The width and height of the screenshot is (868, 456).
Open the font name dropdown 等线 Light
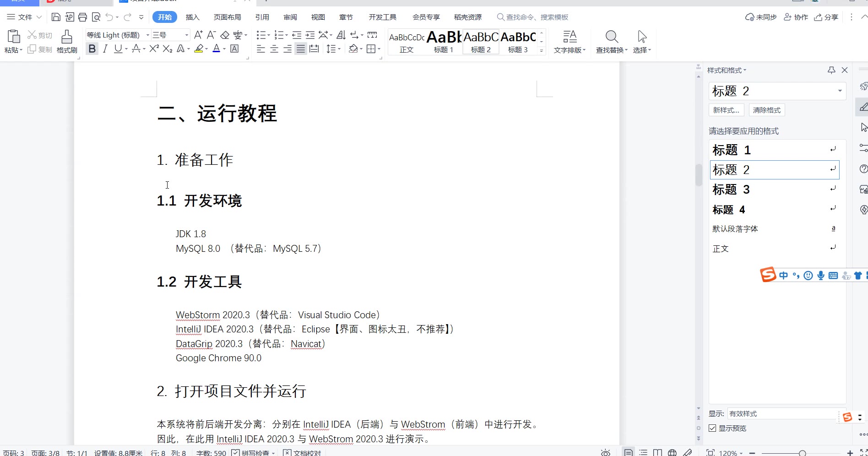click(147, 35)
